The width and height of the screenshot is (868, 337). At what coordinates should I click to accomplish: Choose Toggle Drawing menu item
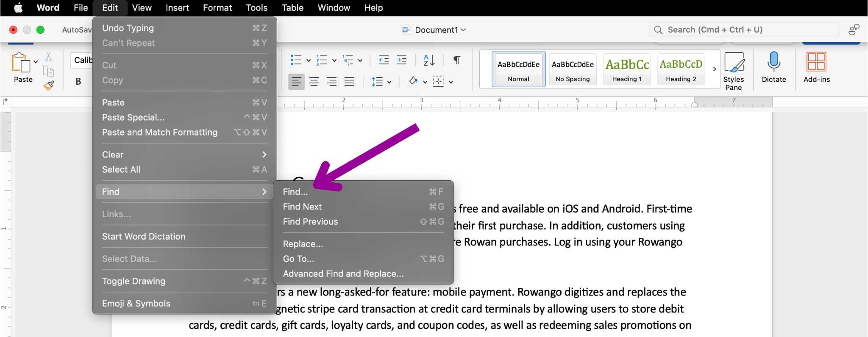[184, 281]
